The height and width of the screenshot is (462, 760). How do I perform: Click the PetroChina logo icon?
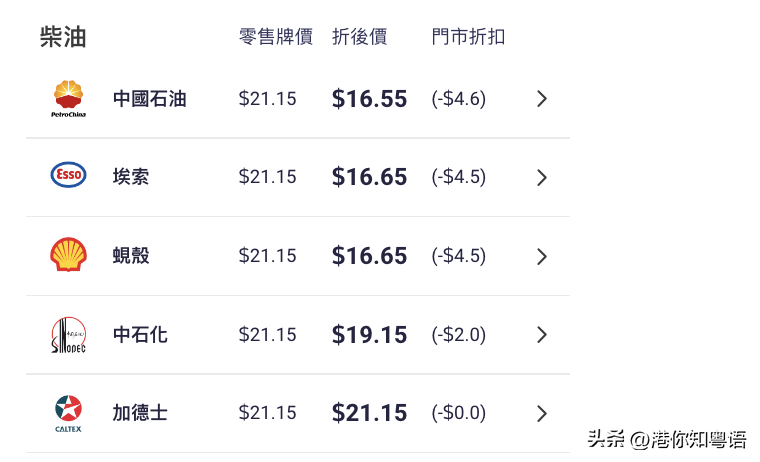68,99
